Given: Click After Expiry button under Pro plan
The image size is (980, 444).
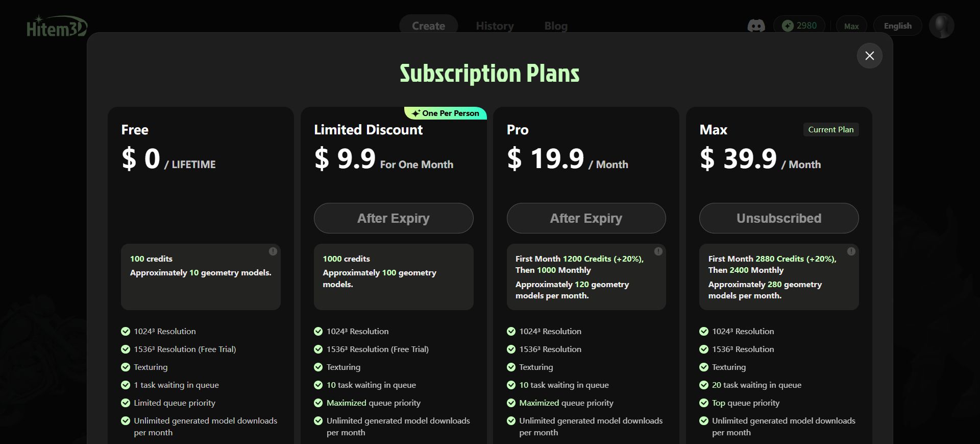Looking at the screenshot, I should coord(586,218).
